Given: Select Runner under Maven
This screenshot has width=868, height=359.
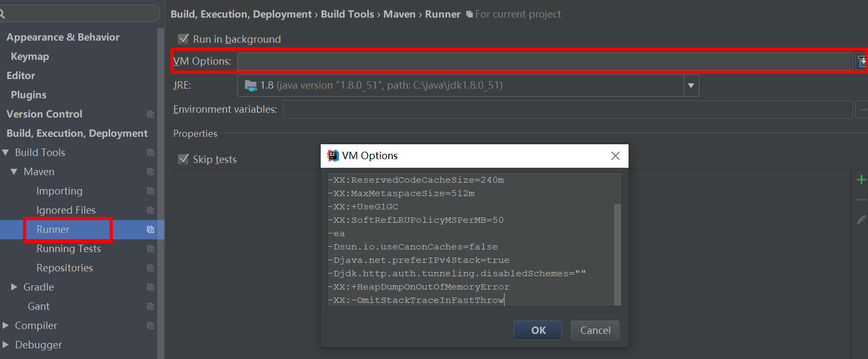Looking at the screenshot, I should [x=53, y=229].
